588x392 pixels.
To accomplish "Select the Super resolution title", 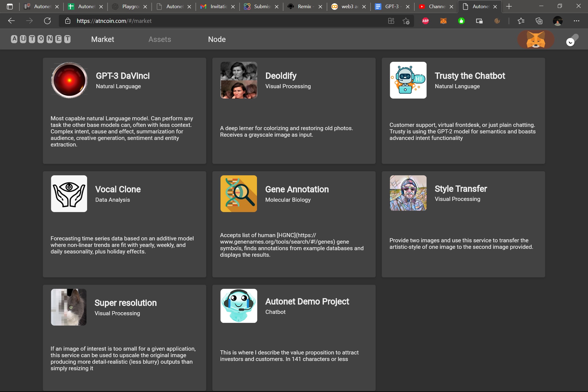I will pos(125,303).
